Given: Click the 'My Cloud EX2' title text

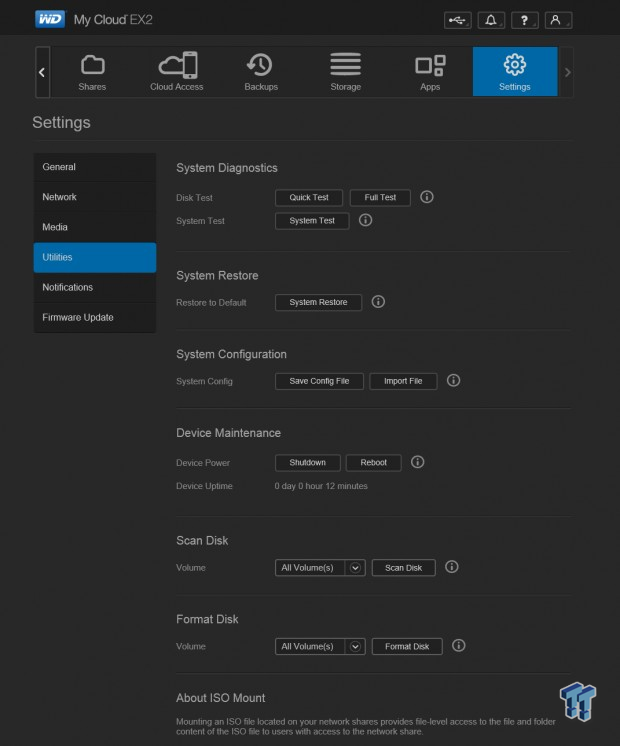Looking at the screenshot, I should [x=113, y=20].
